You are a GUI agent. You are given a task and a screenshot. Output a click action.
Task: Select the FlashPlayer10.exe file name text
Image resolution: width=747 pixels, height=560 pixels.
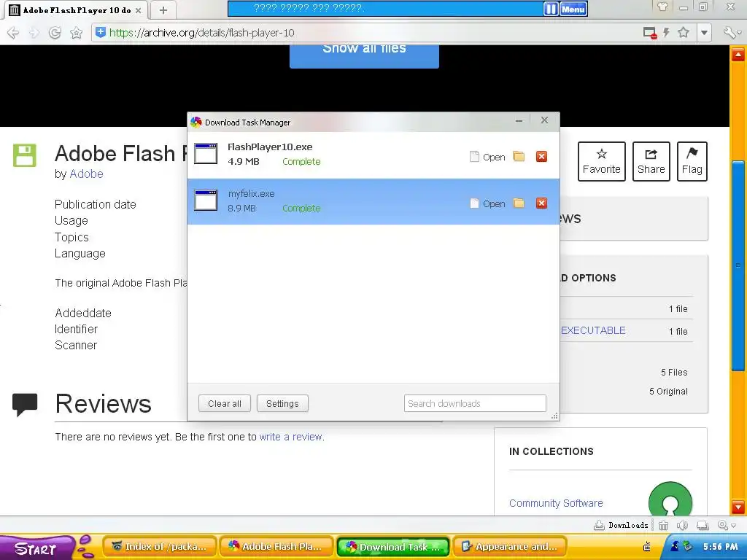click(x=270, y=147)
